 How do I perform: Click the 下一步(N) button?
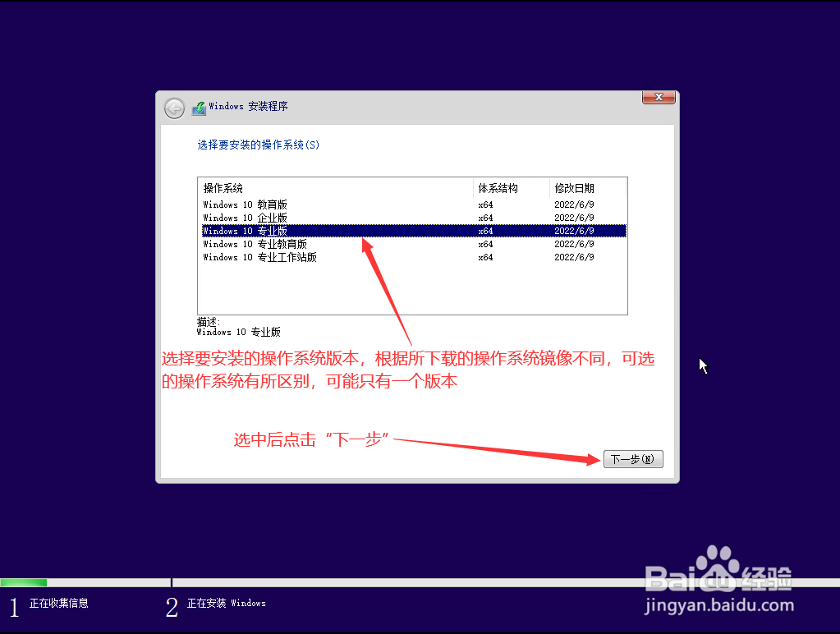tap(633, 459)
